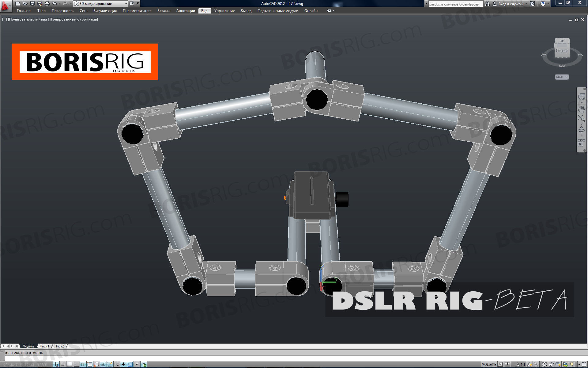Open the Визуализация tab
This screenshot has height=368, width=588.
[x=105, y=11]
